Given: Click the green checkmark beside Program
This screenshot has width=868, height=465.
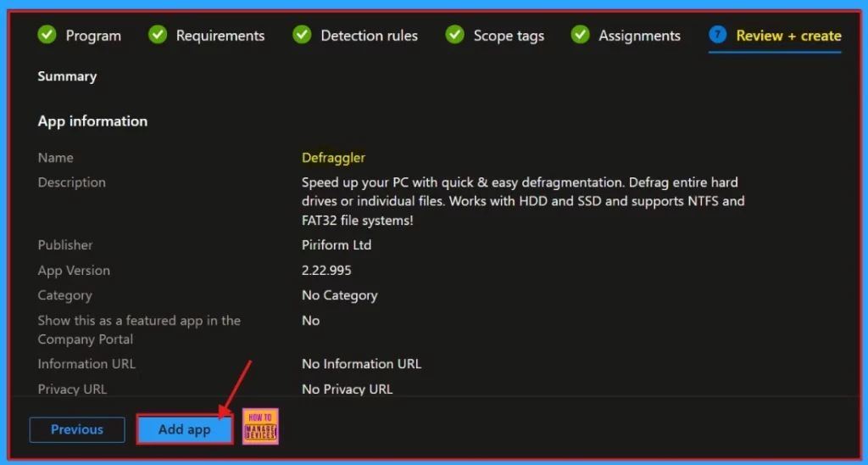Looking at the screenshot, I should (x=47, y=35).
